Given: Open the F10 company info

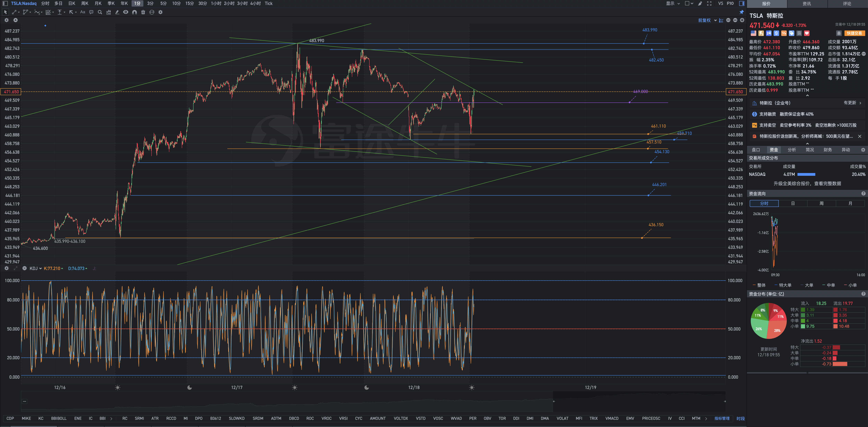Looking at the screenshot, I should tap(730, 3).
